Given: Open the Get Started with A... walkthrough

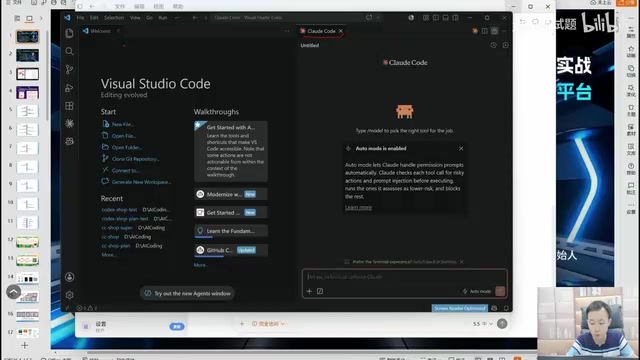Looking at the screenshot, I should coord(231,151).
